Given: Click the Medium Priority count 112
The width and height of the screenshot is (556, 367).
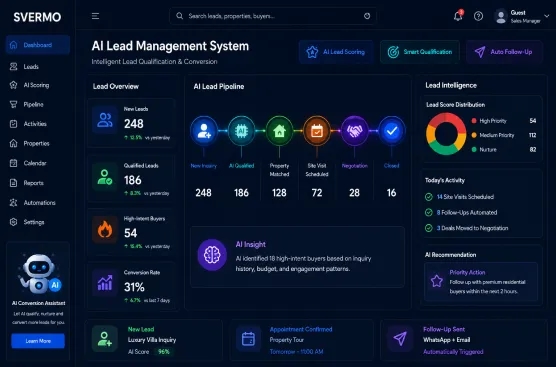Looking at the screenshot, I should [x=532, y=135].
